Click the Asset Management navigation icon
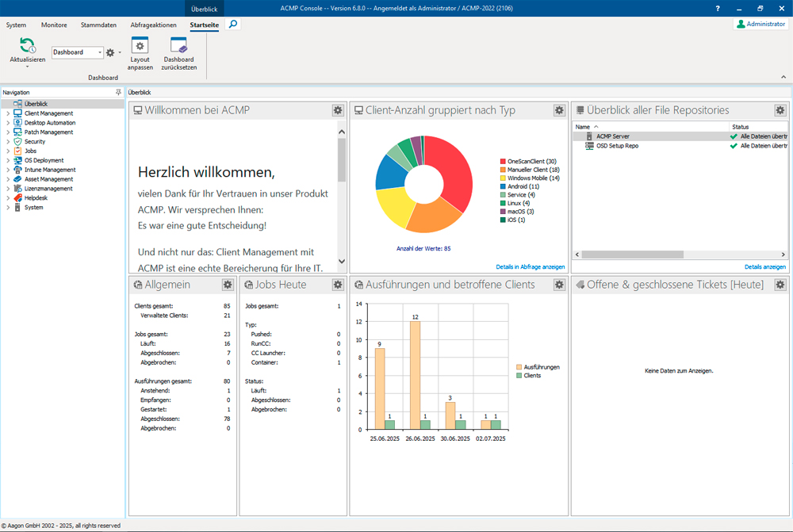Screen dimensions: 793x532 click(x=17, y=179)
